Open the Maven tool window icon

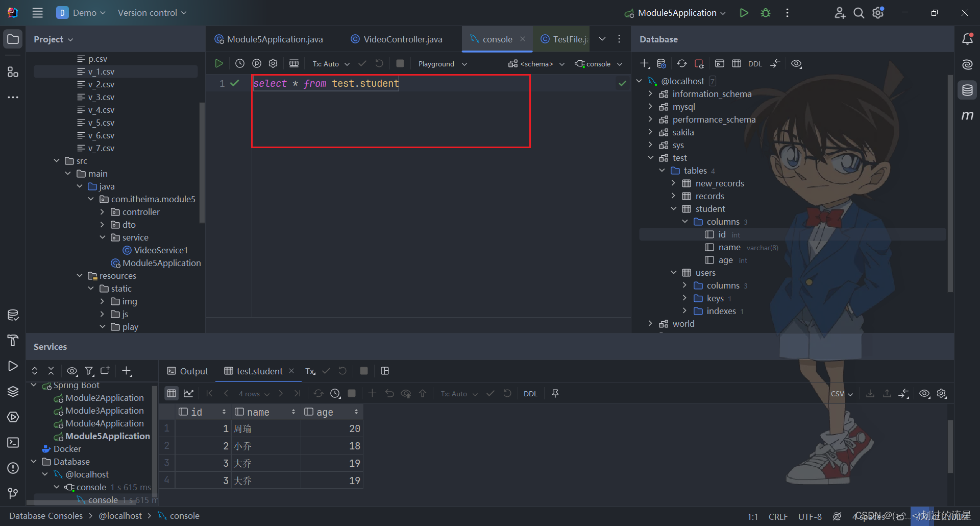click(967, 115)
